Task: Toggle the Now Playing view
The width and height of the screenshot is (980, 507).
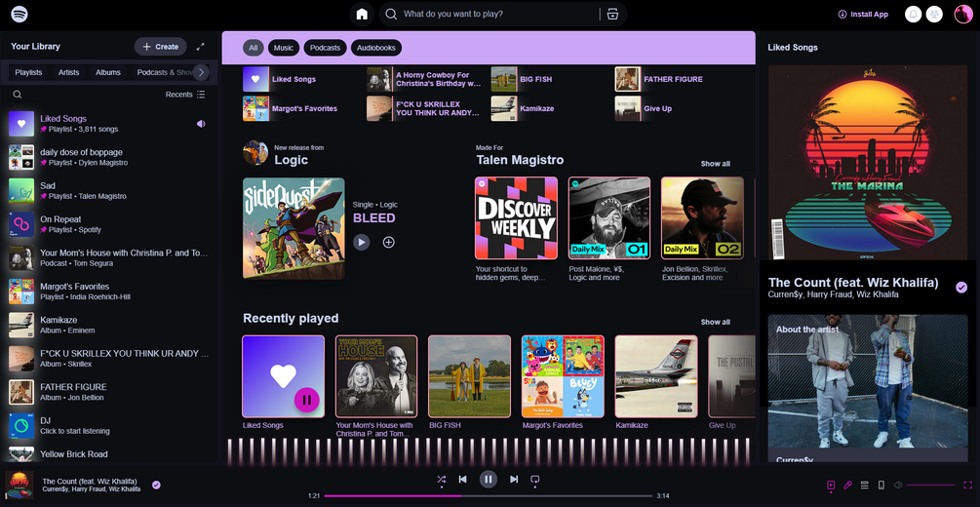Action: click(x=831, y=486)
